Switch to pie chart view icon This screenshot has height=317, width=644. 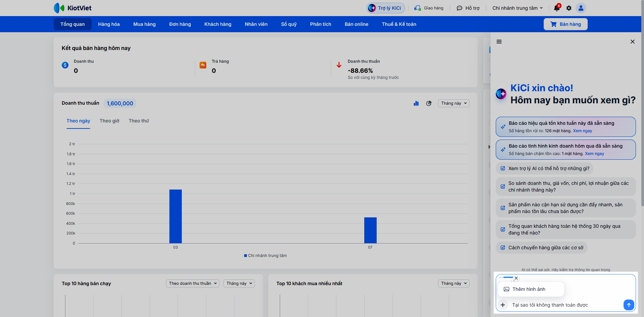pos(429,103)
